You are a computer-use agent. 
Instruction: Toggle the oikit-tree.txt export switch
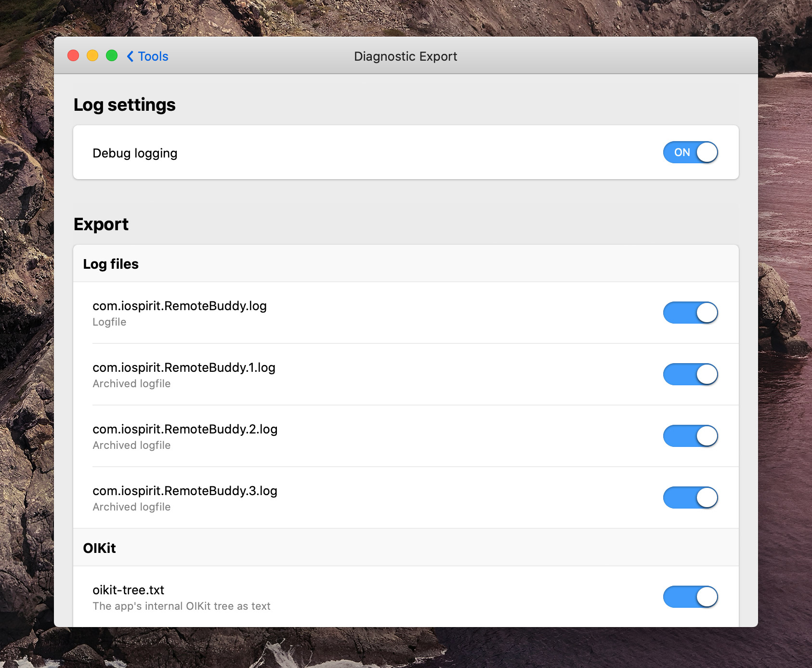pyautogui.click(x=690, y=597)
